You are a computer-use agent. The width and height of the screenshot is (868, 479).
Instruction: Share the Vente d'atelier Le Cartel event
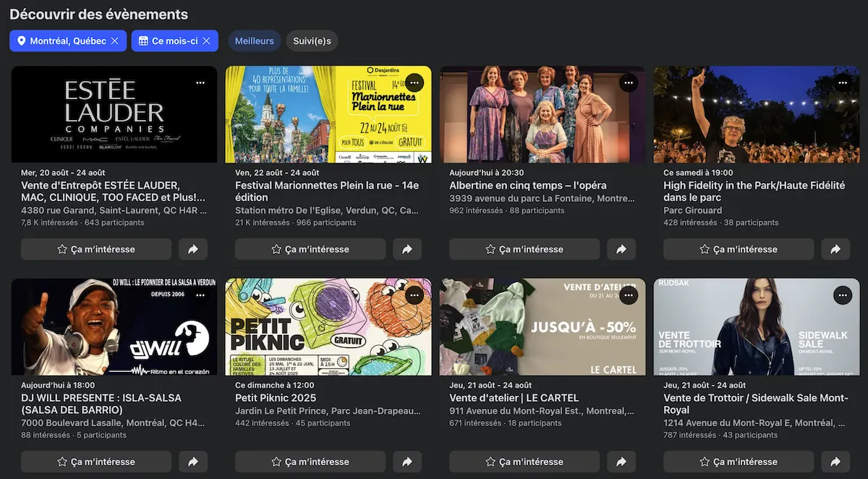621,462
